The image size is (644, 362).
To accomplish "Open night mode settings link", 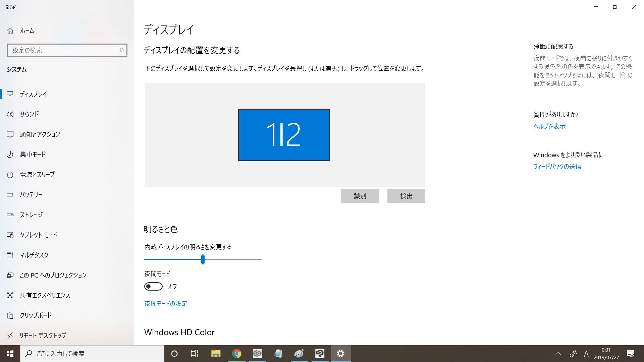I will coord(166,304).
